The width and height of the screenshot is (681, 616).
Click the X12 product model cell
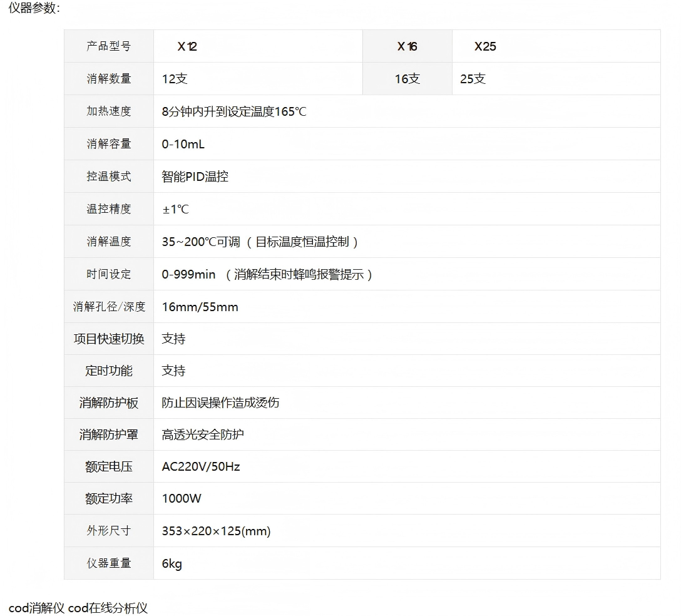pos(187,46)
